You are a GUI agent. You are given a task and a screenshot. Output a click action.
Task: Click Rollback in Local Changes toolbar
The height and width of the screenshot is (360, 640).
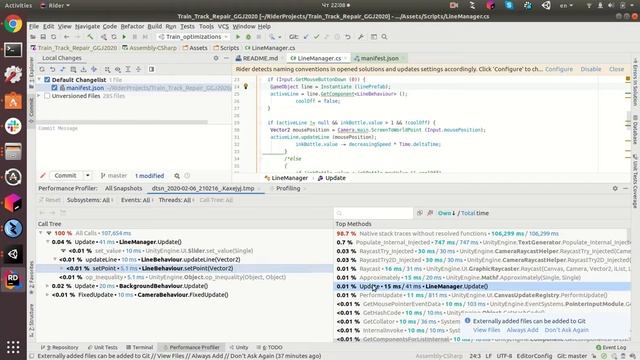[53, 69]
